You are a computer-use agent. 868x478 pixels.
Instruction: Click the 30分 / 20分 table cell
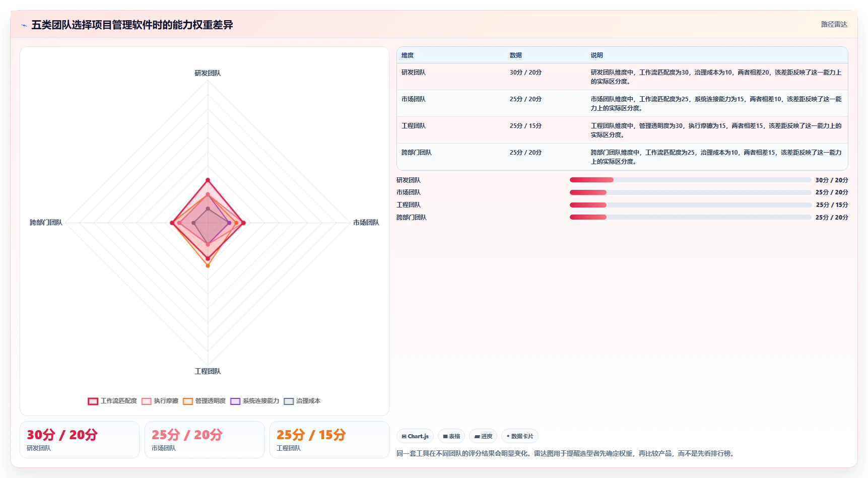pyautogui.click(x=525, y=73)
